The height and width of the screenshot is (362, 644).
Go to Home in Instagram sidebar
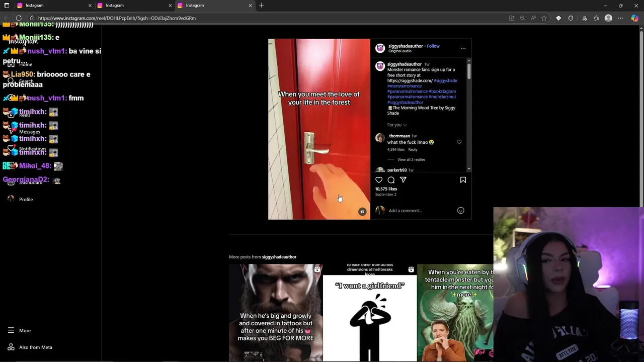click(x=20, y=64)
